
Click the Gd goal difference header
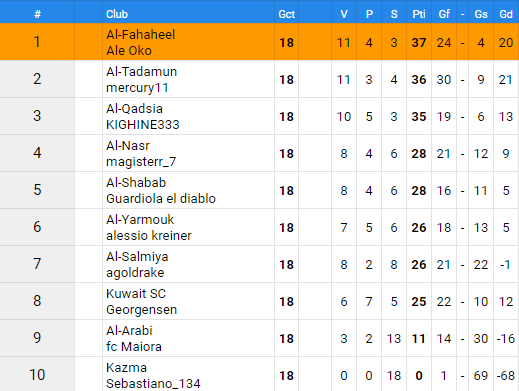tap(506, 14)
